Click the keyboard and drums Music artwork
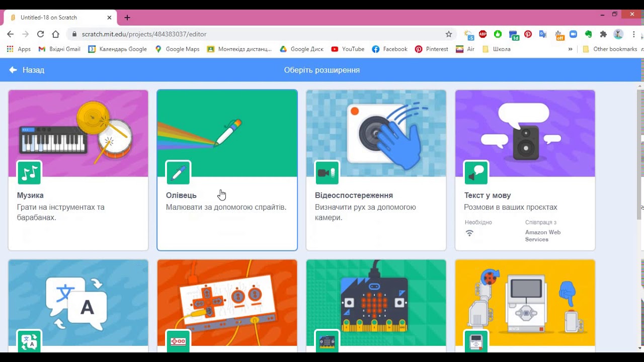This screenshot has height=362, width=644. (78, 133)
